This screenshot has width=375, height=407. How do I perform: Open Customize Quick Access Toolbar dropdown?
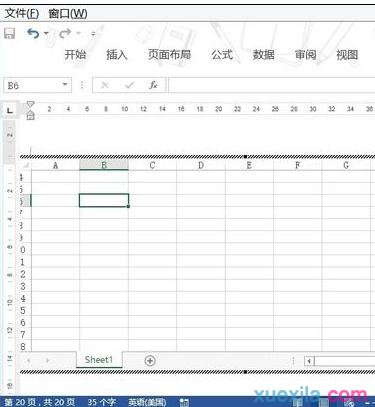pos(93,34)
